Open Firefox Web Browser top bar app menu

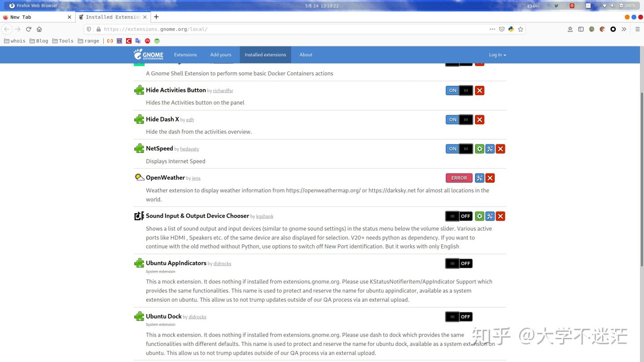[34, 6]
